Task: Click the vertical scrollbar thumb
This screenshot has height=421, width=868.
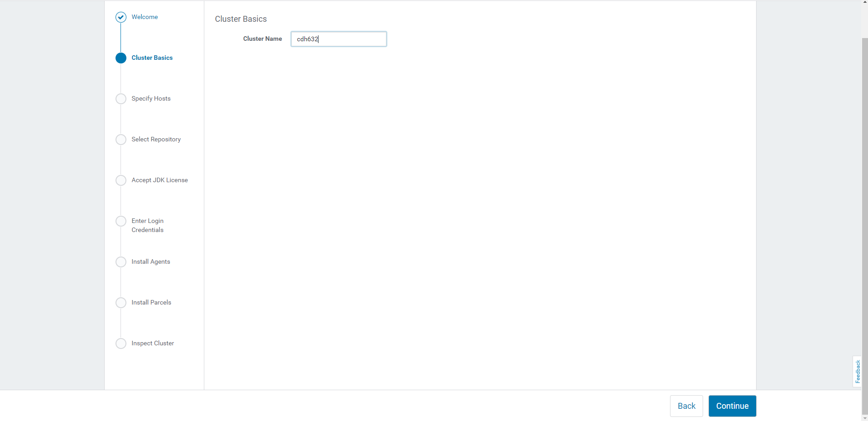Action: [865, 227]
